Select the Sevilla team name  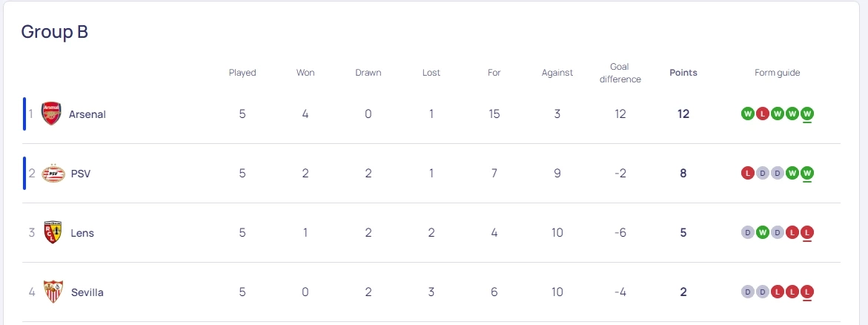coord(87,292)
